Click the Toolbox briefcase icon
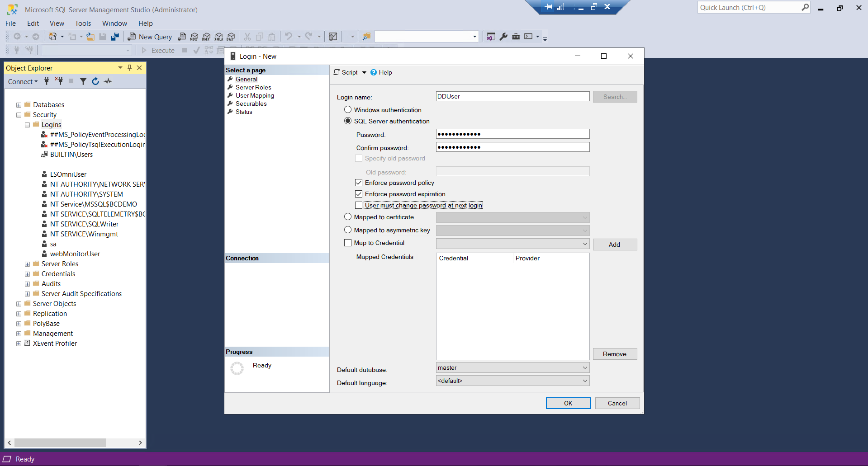The width and height of the screenshot is (868, 466). point(516,37)
